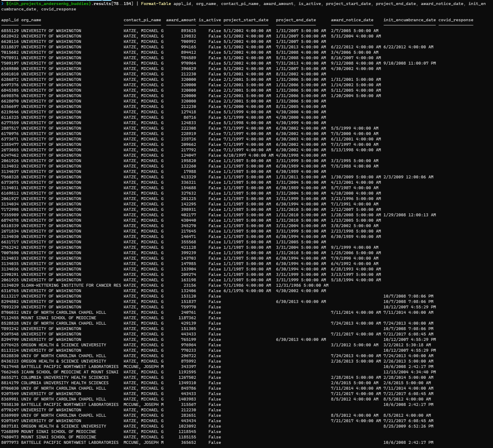
Task: Select appl_id 6770247
Action: 10,410
